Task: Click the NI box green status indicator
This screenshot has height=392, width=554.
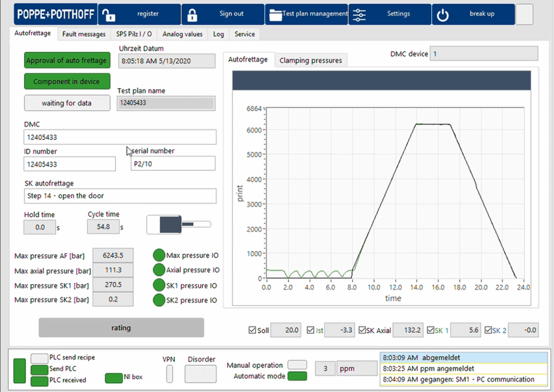Action: pos(113,377)
